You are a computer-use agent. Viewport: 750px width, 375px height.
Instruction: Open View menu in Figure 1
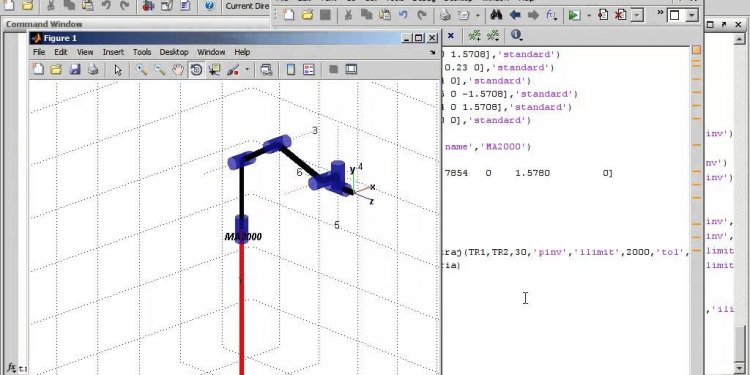click(85, 52)
